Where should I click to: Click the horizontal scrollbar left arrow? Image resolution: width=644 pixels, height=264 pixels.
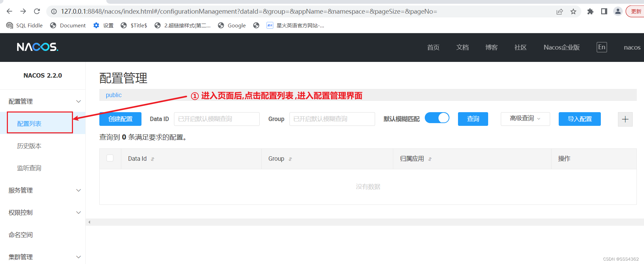click(x=89, y=222)
